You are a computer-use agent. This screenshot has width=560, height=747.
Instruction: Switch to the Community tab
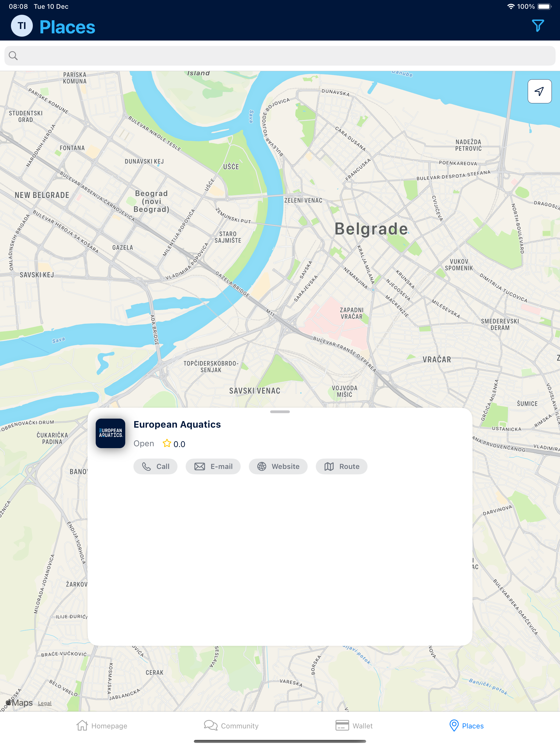[x=231, y=726]
